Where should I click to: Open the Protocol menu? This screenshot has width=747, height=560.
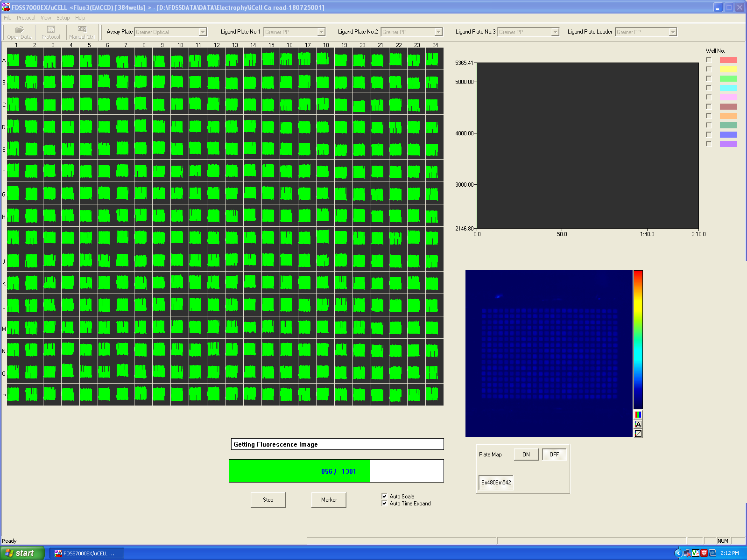coord(26,18)
